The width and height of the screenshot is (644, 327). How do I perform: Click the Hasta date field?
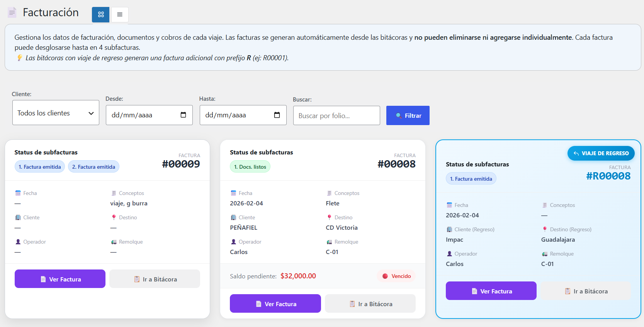tap(243, 115)
